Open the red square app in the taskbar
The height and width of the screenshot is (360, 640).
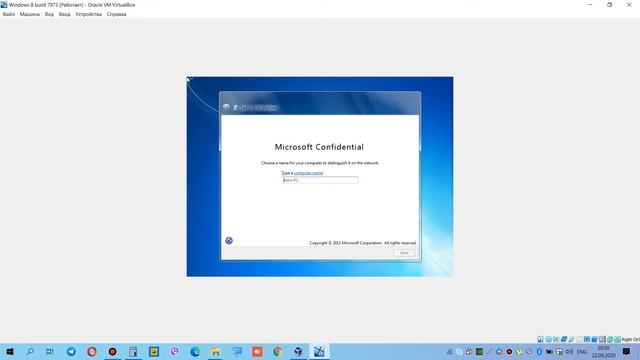257,351
